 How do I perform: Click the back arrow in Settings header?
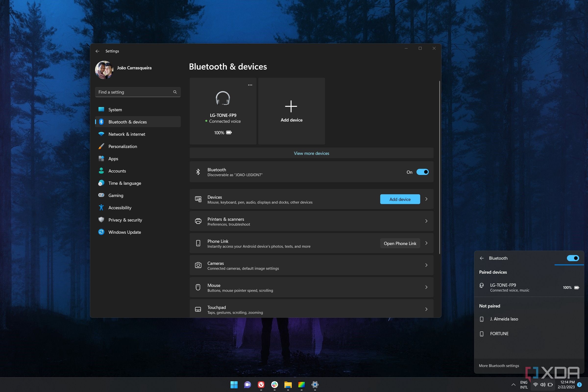pyautogui.click(x=98, y=51)
